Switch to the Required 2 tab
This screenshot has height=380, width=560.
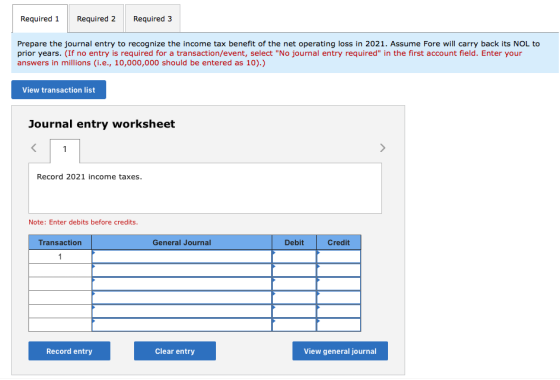tap(96, 19)
